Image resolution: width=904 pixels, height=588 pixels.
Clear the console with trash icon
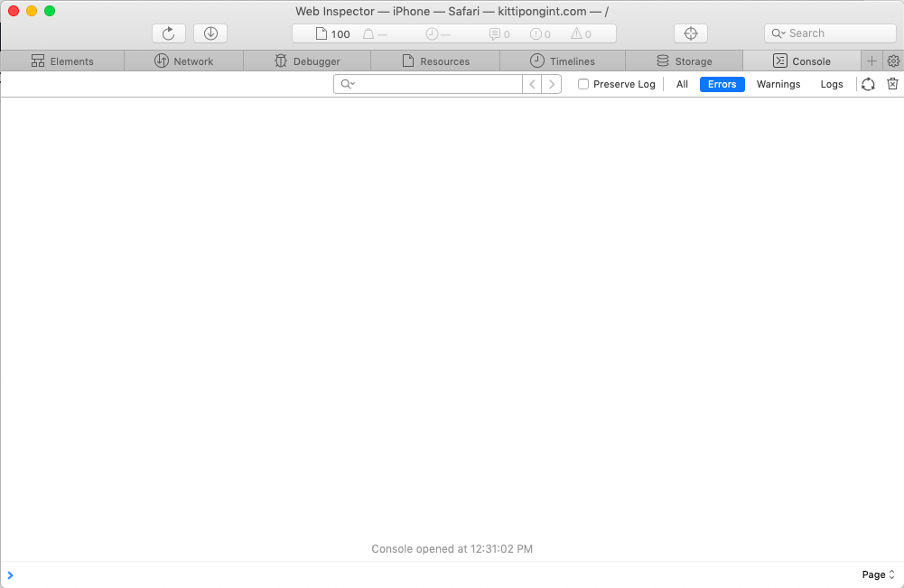click(892, 84)
